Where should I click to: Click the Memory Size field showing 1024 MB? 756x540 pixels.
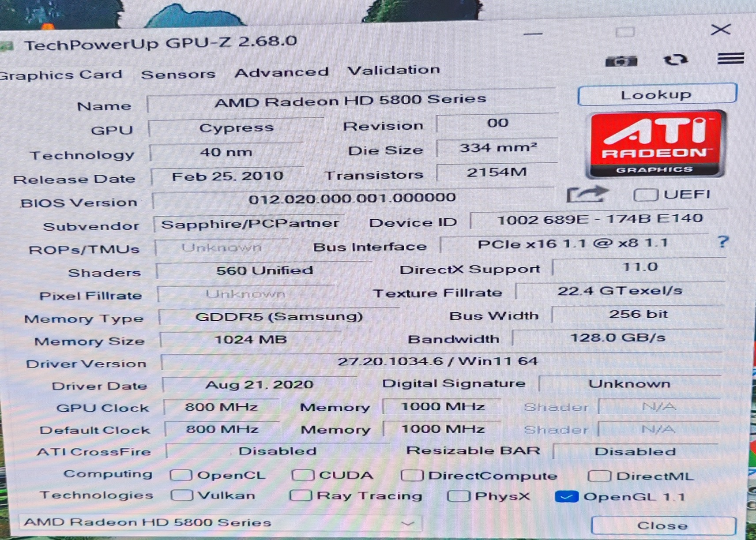click(x=251, y=340)
